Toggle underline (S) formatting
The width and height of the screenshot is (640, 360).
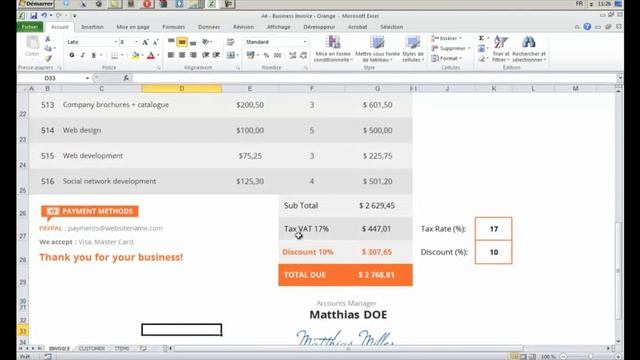[x=93, y=55]
